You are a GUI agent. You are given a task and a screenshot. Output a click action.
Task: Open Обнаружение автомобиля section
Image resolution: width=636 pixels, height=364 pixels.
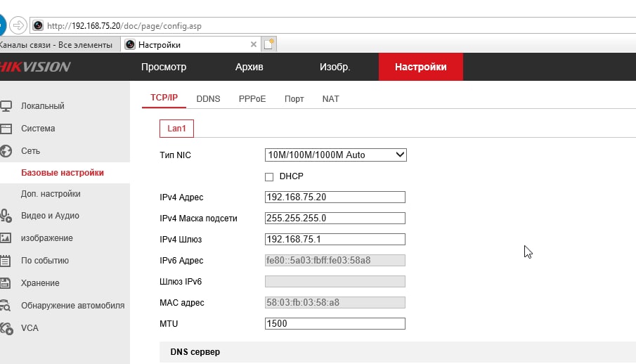click(72, 306)
